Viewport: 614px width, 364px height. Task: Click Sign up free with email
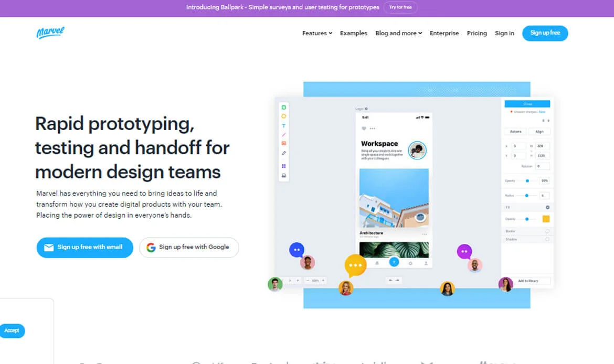(x=84, y=247)
